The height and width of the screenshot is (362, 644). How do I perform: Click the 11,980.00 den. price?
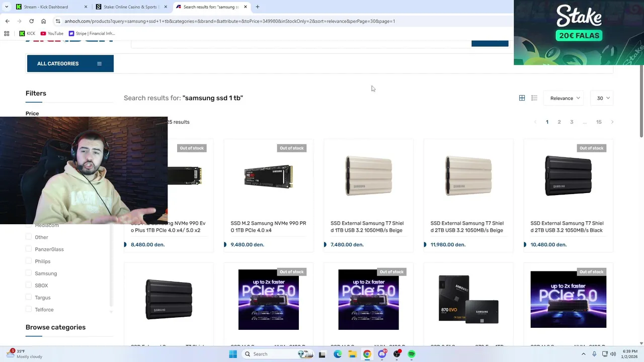[448, 244]
